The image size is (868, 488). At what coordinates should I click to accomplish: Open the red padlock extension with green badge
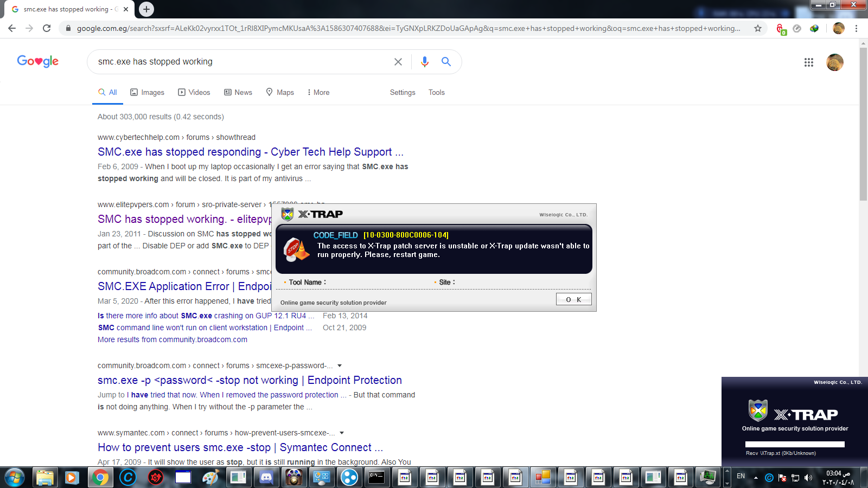pos(781,29)
